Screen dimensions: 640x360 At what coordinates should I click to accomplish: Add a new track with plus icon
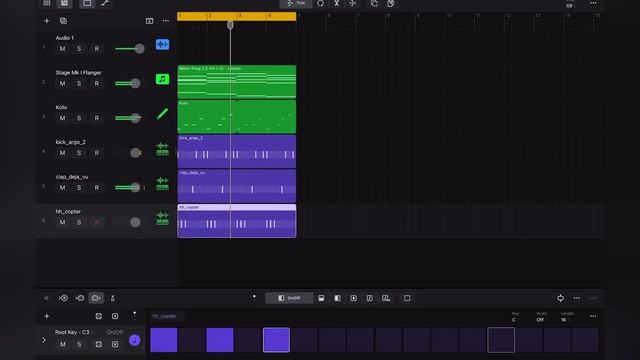click(x=47, y=21)
